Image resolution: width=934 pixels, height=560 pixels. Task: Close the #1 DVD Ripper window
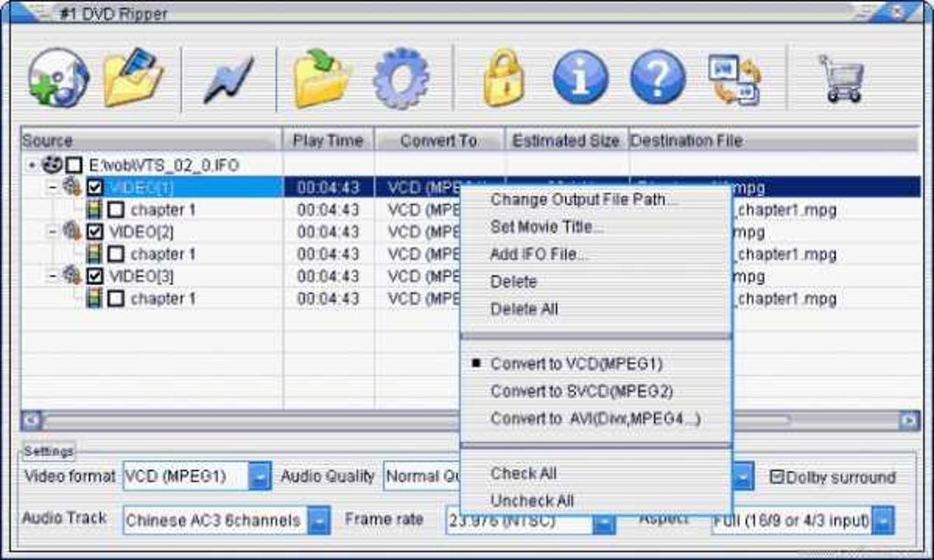[898, 11]
